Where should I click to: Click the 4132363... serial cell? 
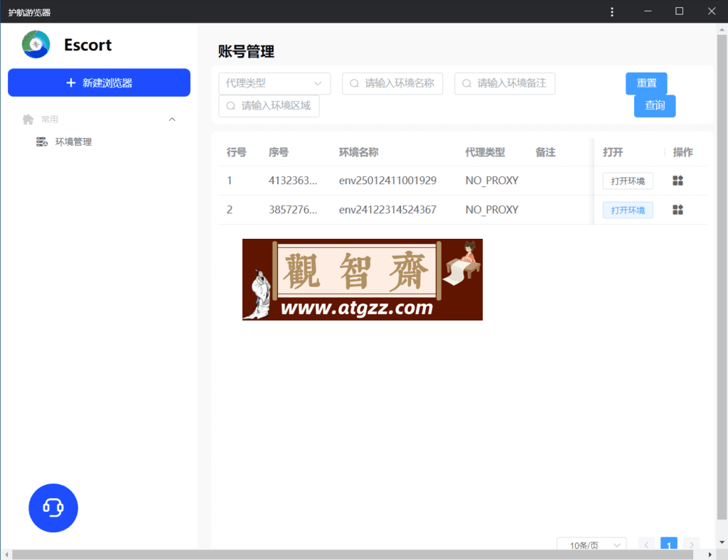[293, 181]
